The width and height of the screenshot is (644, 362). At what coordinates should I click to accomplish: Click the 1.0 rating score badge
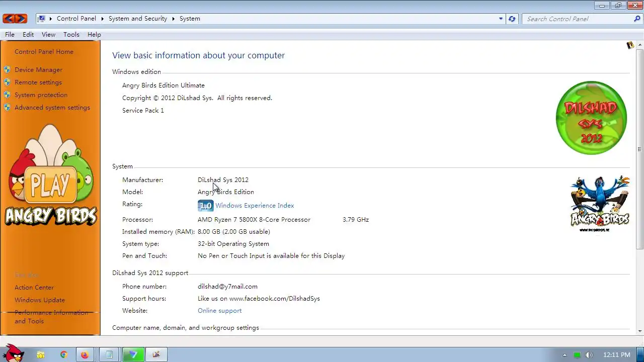click(205, 206)
